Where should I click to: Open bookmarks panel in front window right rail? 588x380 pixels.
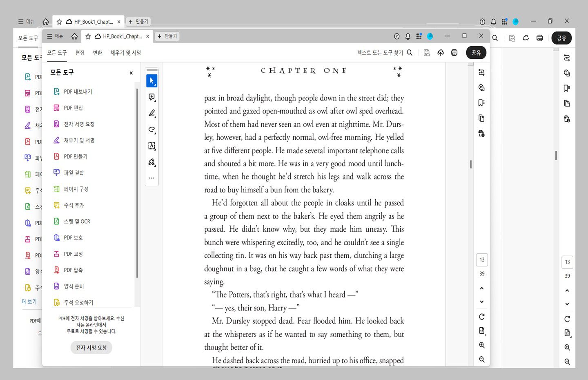pyautogui.click(x=481, y=103)
